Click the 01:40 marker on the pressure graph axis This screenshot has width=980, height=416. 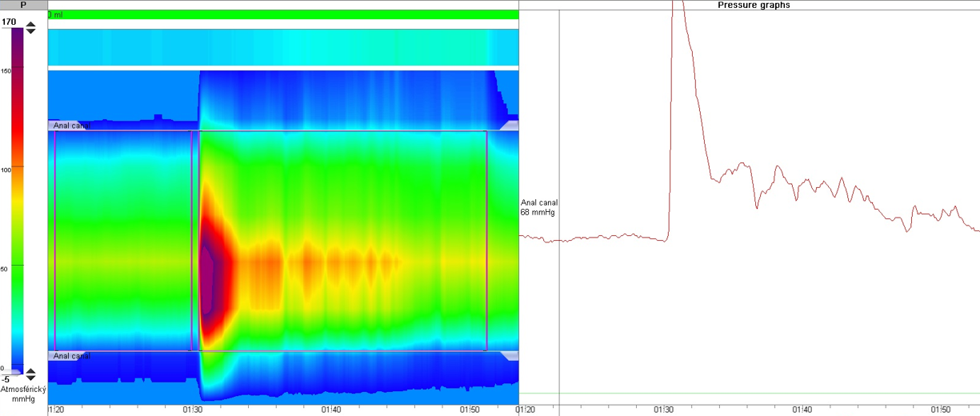[802, 410]
